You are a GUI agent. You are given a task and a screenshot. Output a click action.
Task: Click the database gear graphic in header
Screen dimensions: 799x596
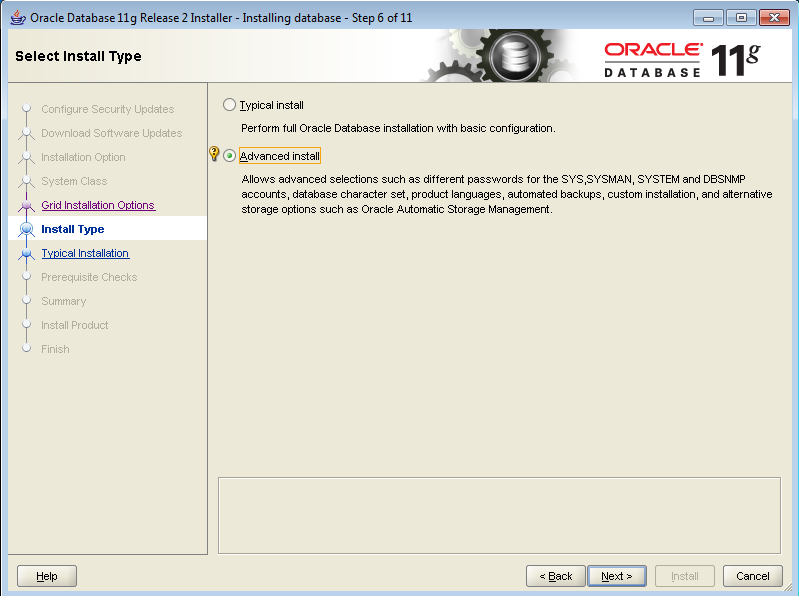[516, 56]
